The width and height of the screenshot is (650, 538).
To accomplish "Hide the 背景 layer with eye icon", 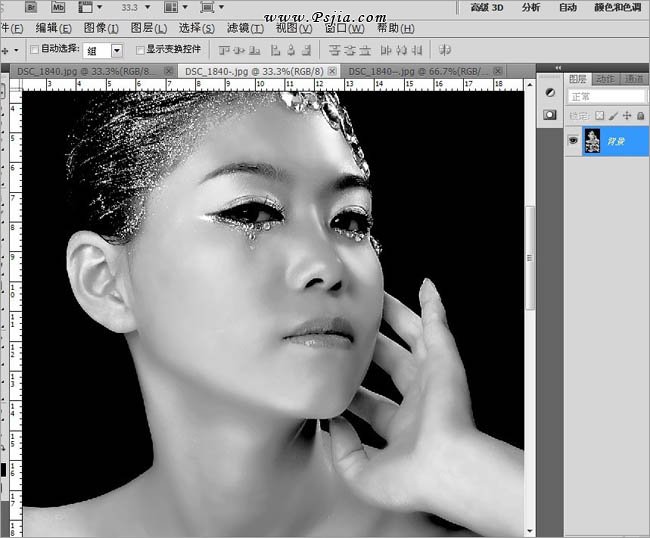I will click(x=573, y=142).
